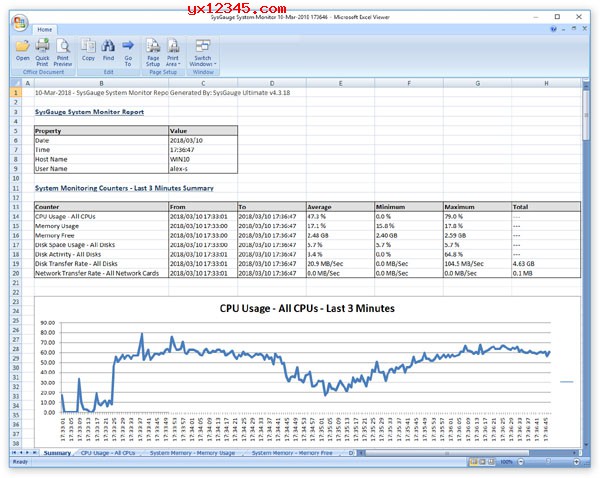This screenshot has width=600, height=478.
Task: Click the Average column header cell
Action: tap(340, 207)
